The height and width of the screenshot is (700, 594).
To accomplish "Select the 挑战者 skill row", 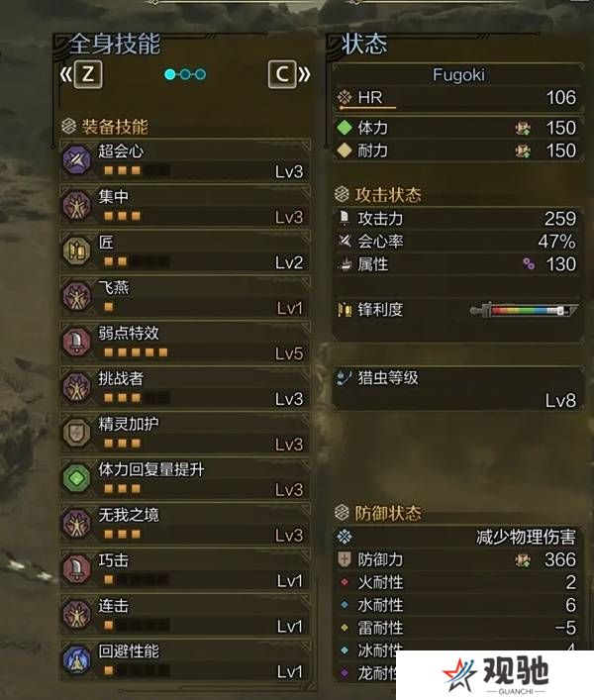I will tap(185, 387).
